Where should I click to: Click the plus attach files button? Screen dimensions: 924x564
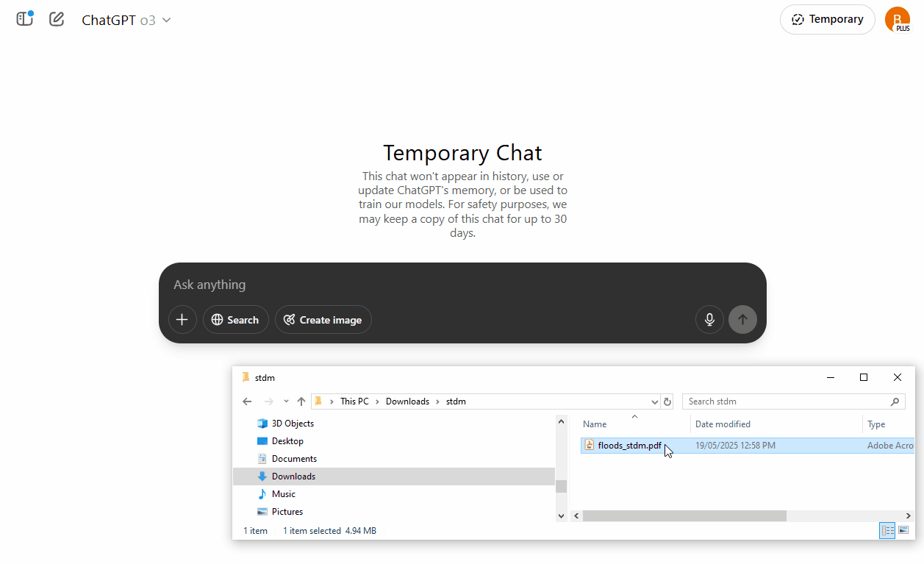pos(182,320)
